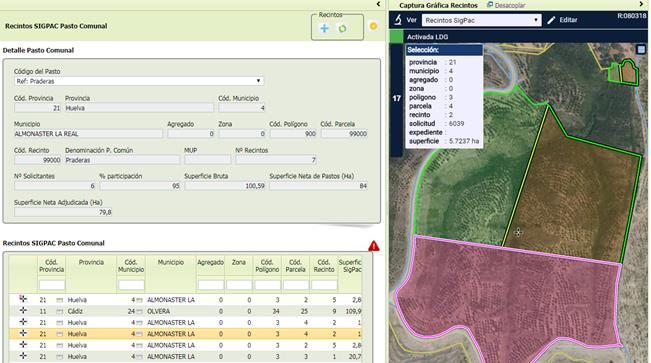The height and width of the screenshot is (363, 651).
Task: Sort by the Superfic SigPac column header
Action: [350, 266]
